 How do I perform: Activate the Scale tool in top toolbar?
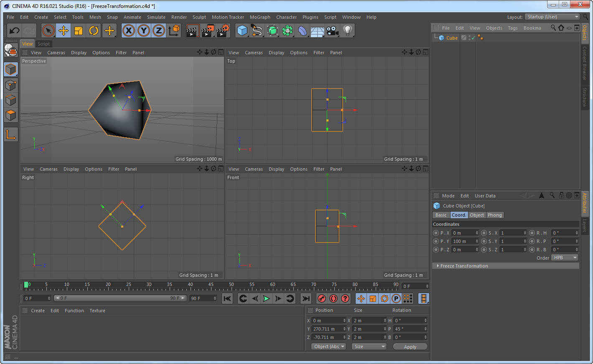click(x=79, y=30)
